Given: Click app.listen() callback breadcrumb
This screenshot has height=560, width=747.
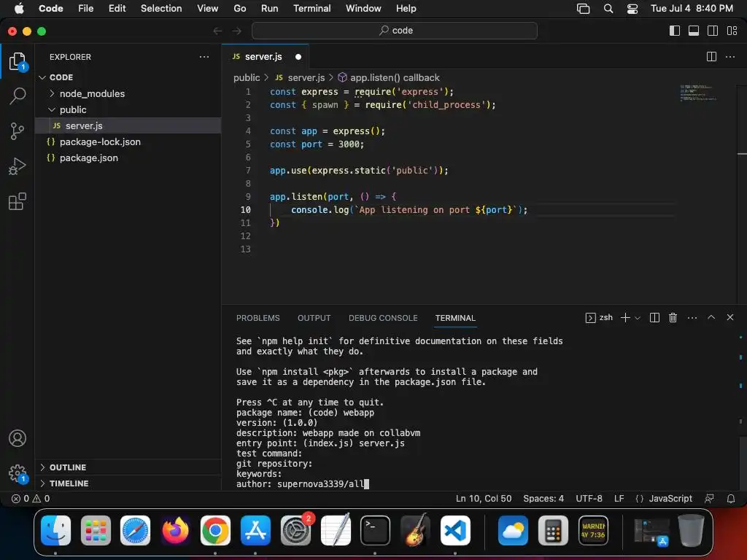Looking at the screenshot, I should [395, 77].
